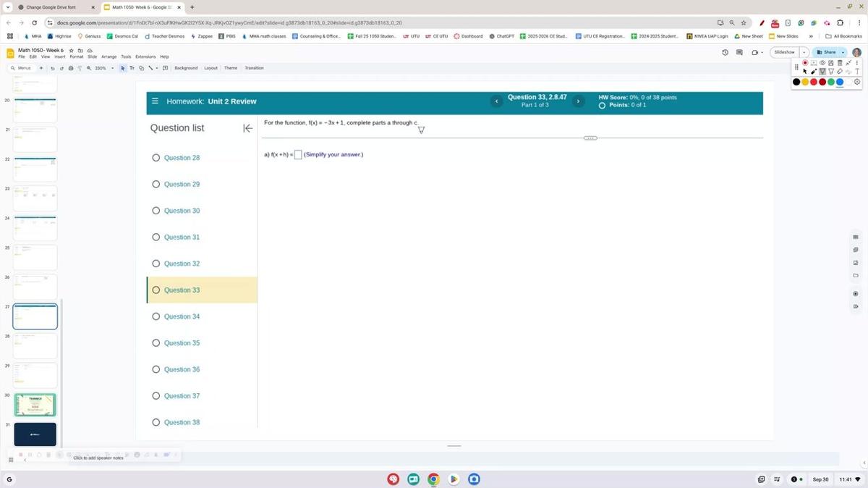This screenshot has height=488, width=868.
Task: Open the annotation toolbar settings gear
Action: tap(857, 82)
